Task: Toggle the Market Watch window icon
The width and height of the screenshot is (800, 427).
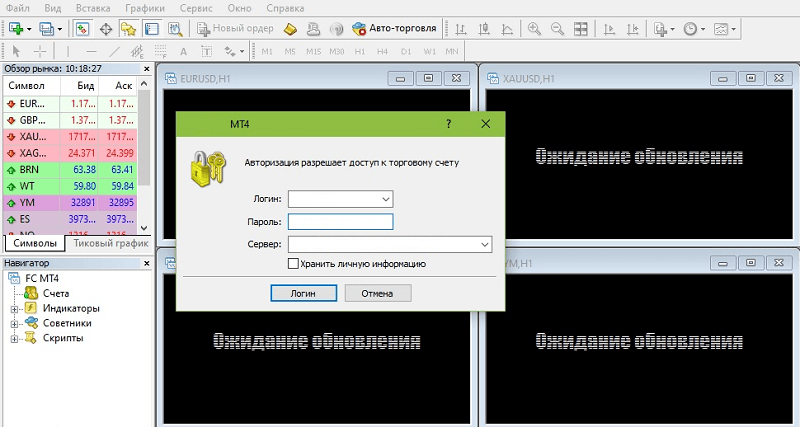Action: [x=82, y=29]
